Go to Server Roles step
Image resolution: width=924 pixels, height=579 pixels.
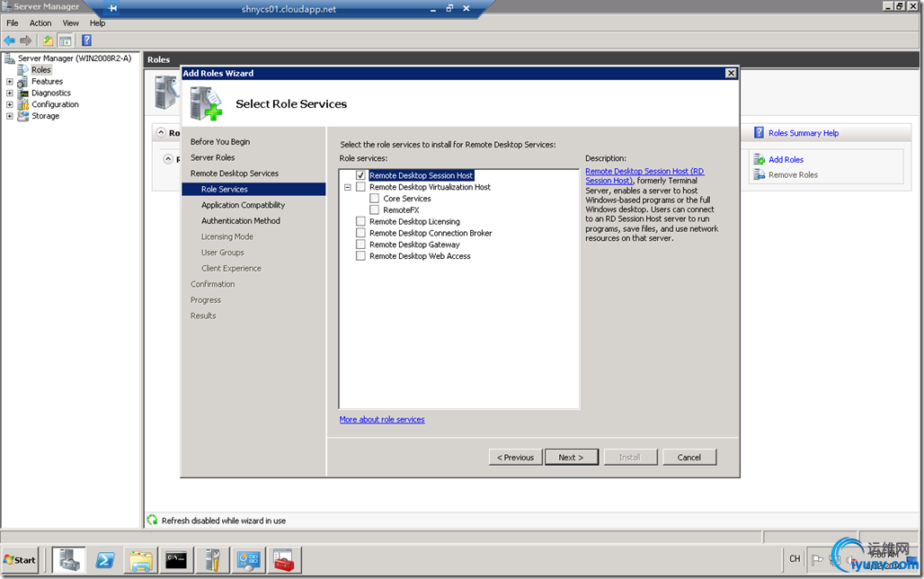click(212, 157)
